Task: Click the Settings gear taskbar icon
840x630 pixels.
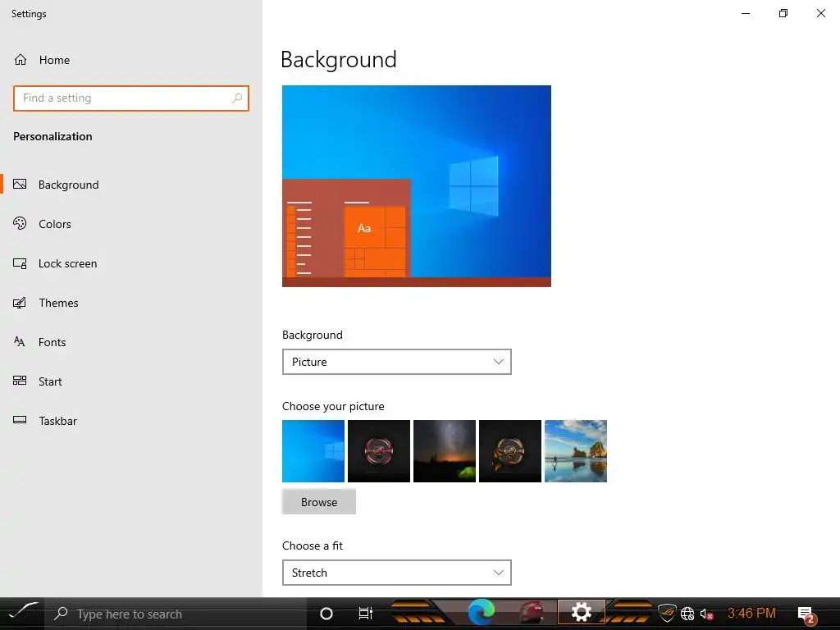Action: pyautogui.click(x=582, y=612)
